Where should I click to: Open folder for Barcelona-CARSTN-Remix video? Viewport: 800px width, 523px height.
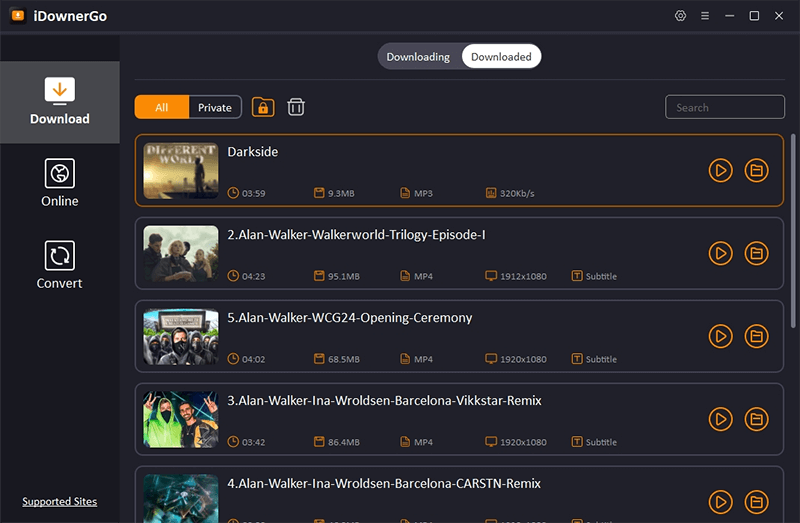click(757, 501)
